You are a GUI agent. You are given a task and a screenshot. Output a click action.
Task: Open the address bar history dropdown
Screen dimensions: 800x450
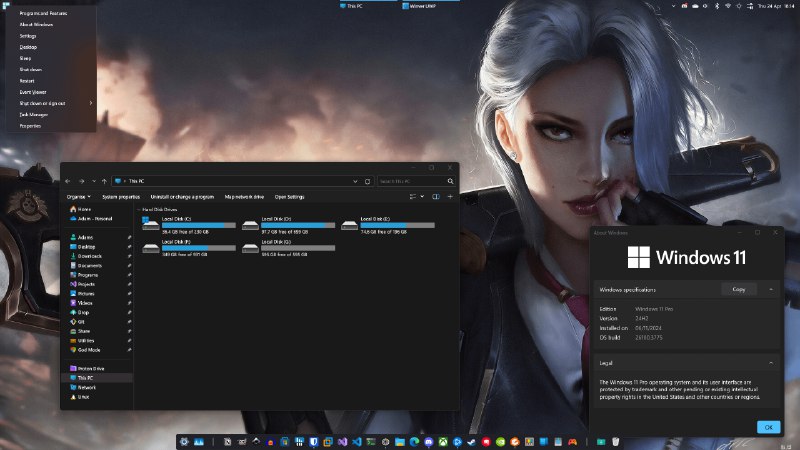tap(355, 181)
